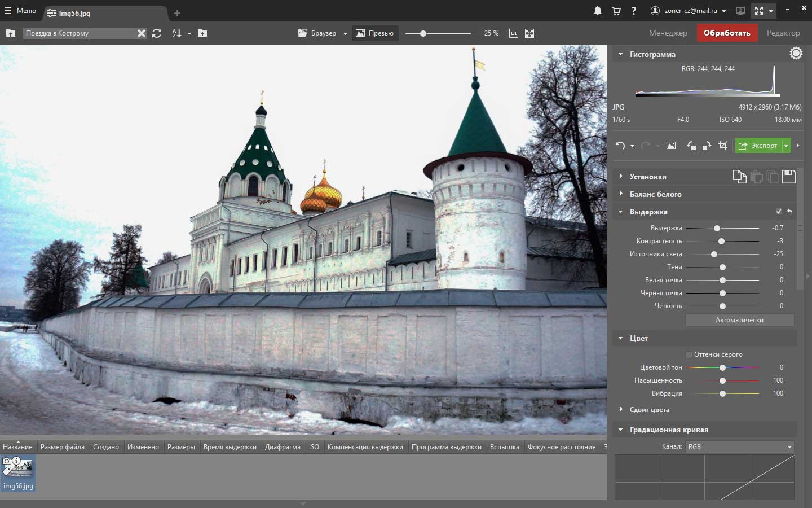Switch to the Редактор module tab
Viewport: 812px width, 508px height.
[783, 33]
